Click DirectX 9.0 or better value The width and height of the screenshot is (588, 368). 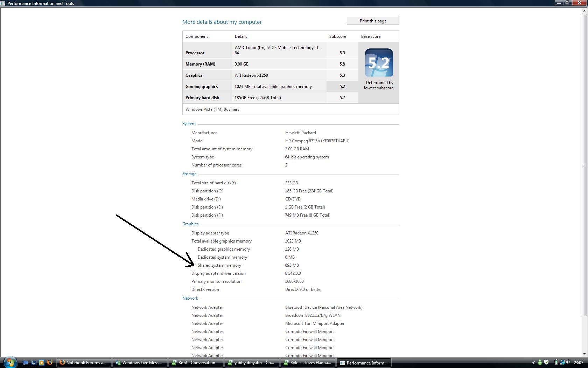303,289
